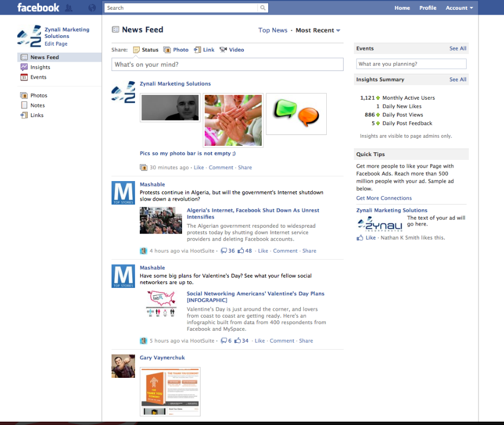Click the News Feed sidebar icon
This screenshot has width=504, height=425.
[x=24, y=57]
